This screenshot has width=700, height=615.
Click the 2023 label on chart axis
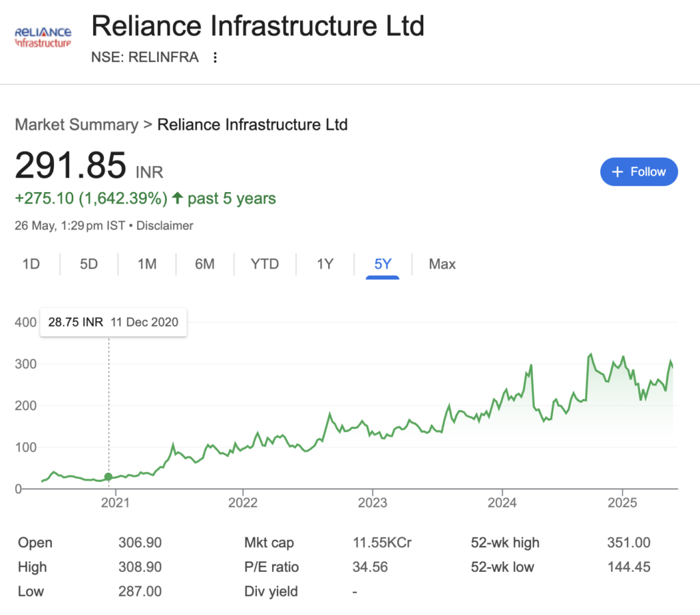[x=373, y=503]
